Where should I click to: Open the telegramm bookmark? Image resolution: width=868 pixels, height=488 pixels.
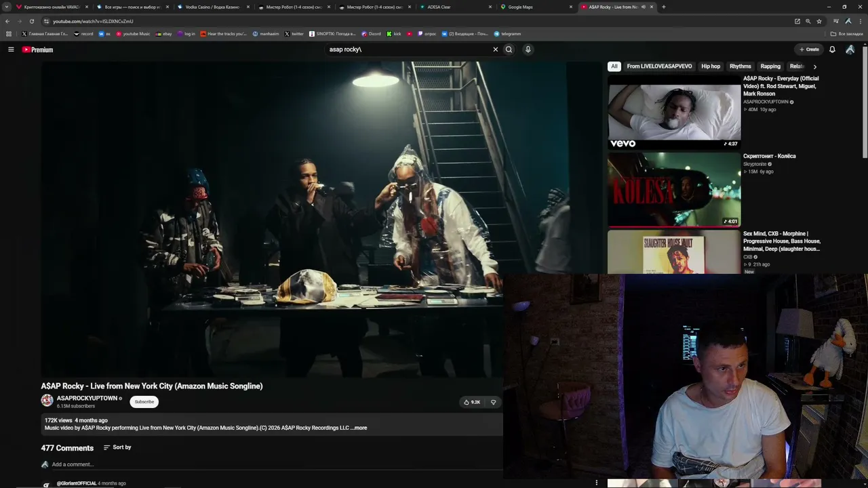(507, 34)
